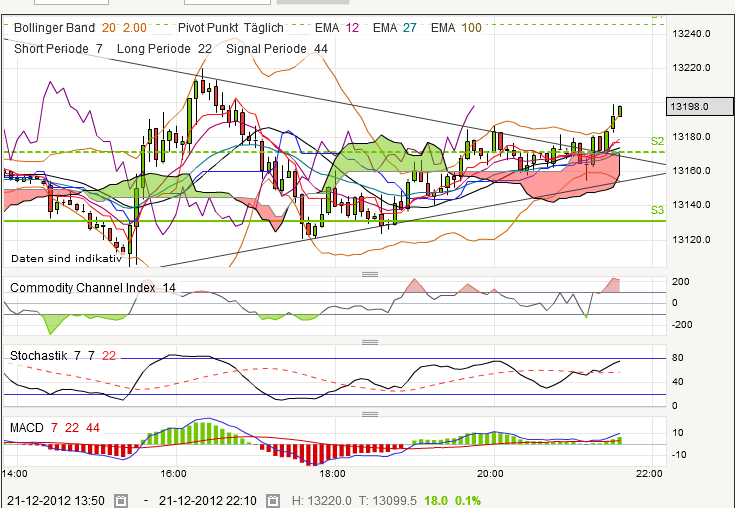Click the green change value 18.0
Viewport: 735px width, 508px height.
[x=436, y=501]
